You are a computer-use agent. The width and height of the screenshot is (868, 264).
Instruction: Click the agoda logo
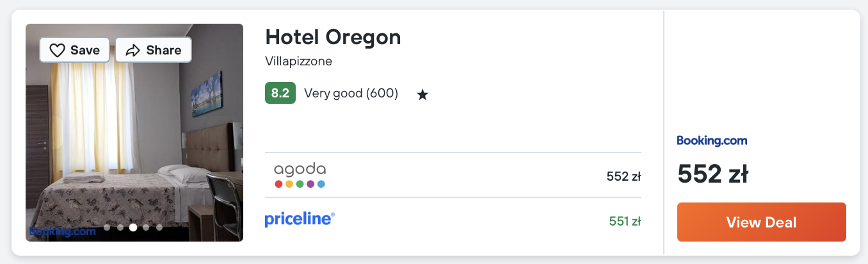click(300, 175)
